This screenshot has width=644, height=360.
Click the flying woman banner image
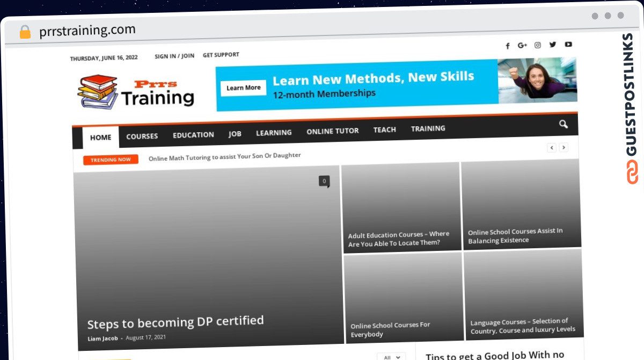pyautogui.click(x=537, y=80)
